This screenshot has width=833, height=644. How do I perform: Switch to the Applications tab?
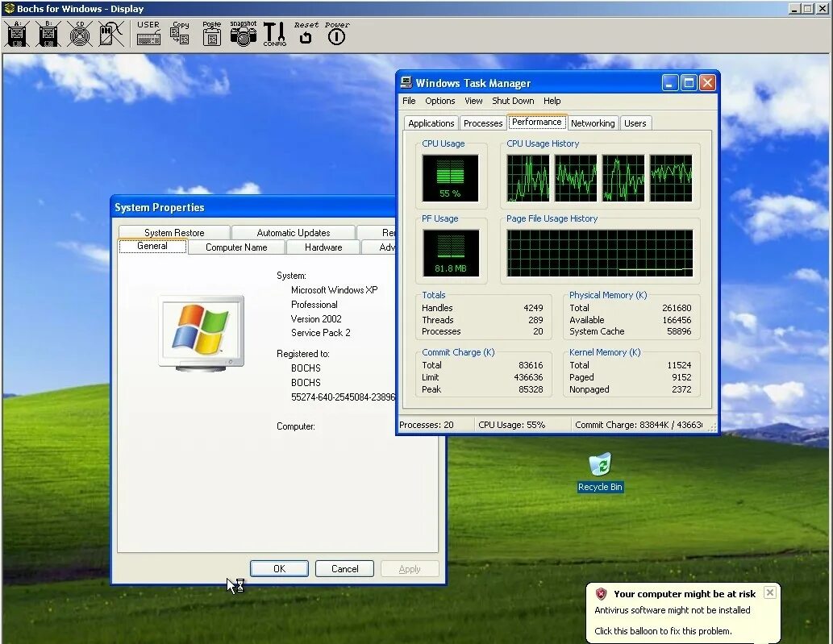click(431, 123)
